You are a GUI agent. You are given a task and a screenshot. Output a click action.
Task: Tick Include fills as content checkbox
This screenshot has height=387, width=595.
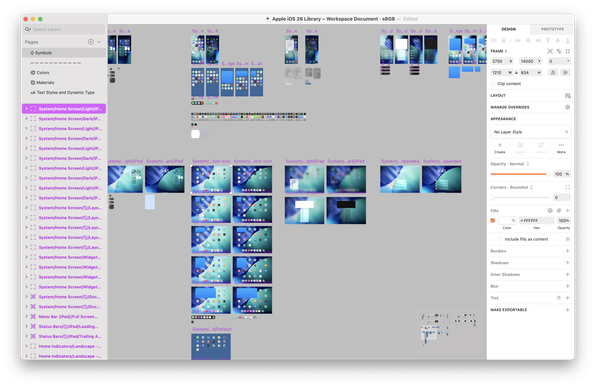coord(500,239)
